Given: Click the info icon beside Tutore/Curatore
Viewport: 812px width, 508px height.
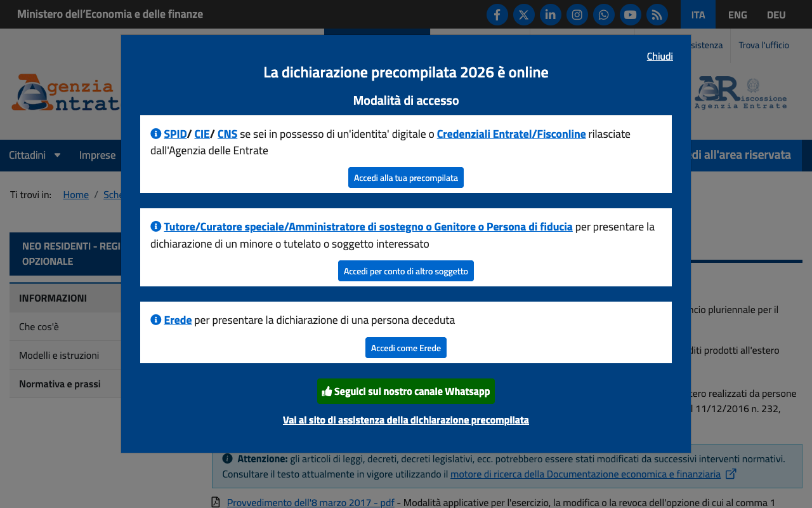Looking at the screenshot, I should (155, 226).
